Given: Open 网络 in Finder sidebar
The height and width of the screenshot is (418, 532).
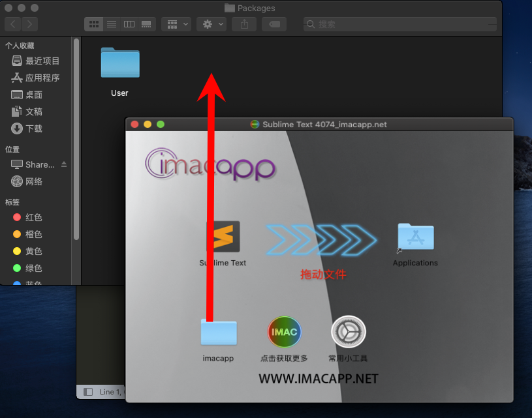Looking at the screenshot, I should click(27, 181).
